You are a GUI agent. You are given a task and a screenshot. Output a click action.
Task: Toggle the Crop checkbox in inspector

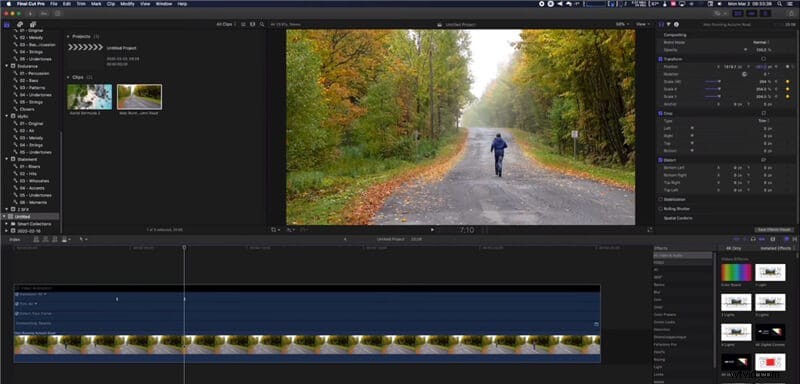pyautogui.click(x=660, y=113)
